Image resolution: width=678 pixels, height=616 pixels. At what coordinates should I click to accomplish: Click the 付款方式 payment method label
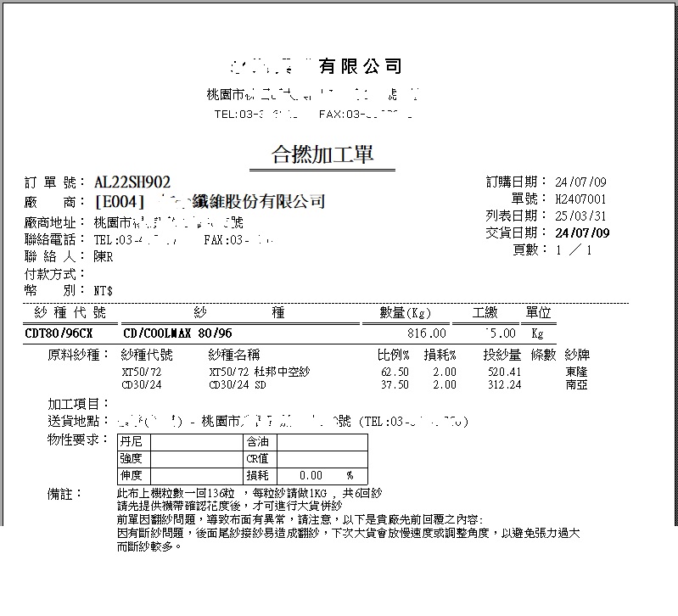[x=55, y=274]
